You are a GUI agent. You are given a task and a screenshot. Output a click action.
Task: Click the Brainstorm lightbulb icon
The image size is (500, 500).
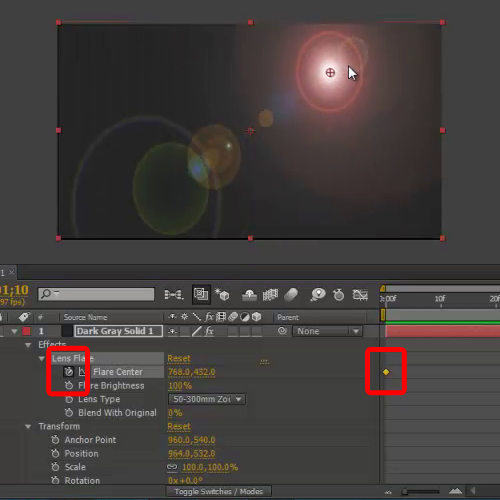[318, 295]
